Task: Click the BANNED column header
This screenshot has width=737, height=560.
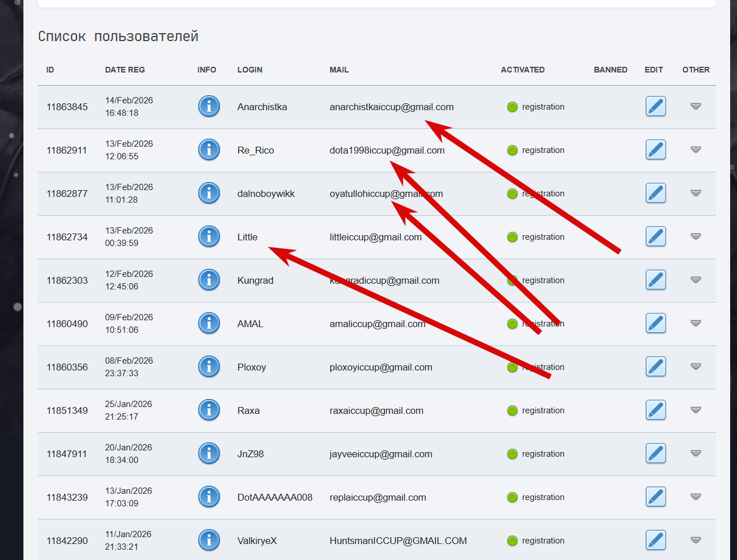Action: click(x=611, y=70)
